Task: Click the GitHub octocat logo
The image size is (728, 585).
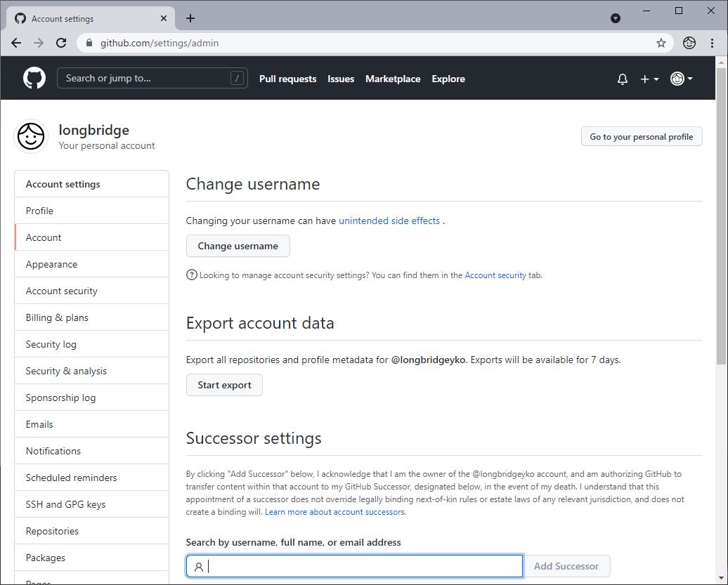Action: 34,78
